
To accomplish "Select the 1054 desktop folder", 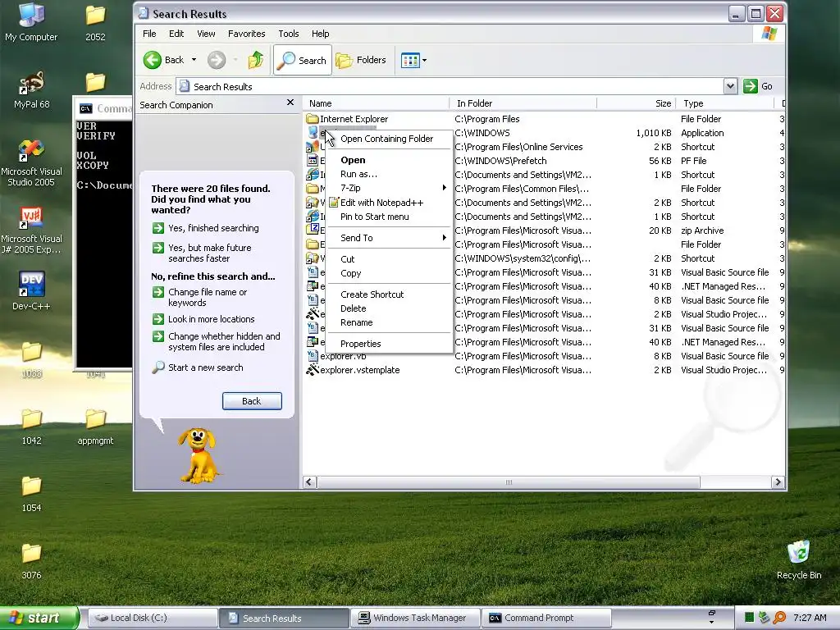I will pyautogui.click(x=32, y=493).
